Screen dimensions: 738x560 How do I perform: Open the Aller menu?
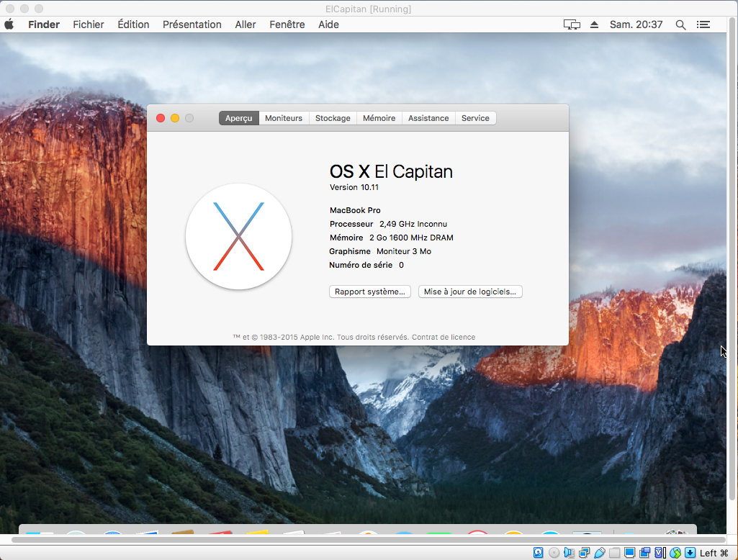click(246, 24)
